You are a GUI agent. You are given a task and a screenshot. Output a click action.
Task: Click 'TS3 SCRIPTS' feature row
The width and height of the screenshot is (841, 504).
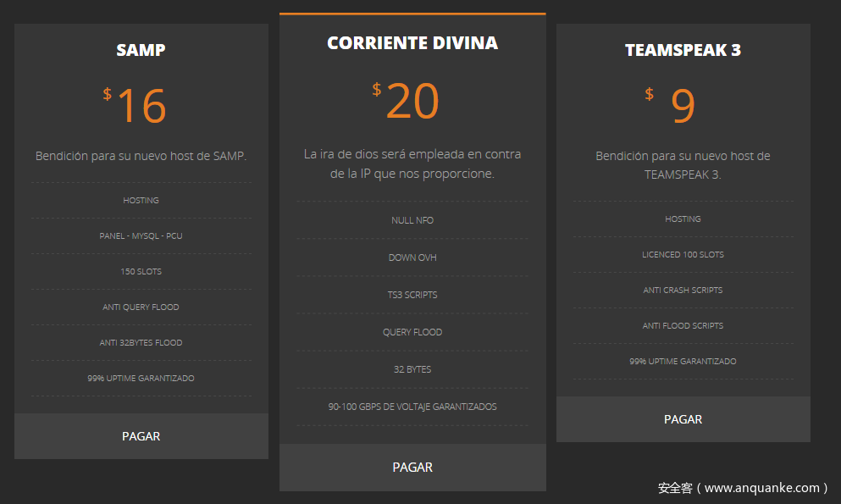click(x=412, y=295)
